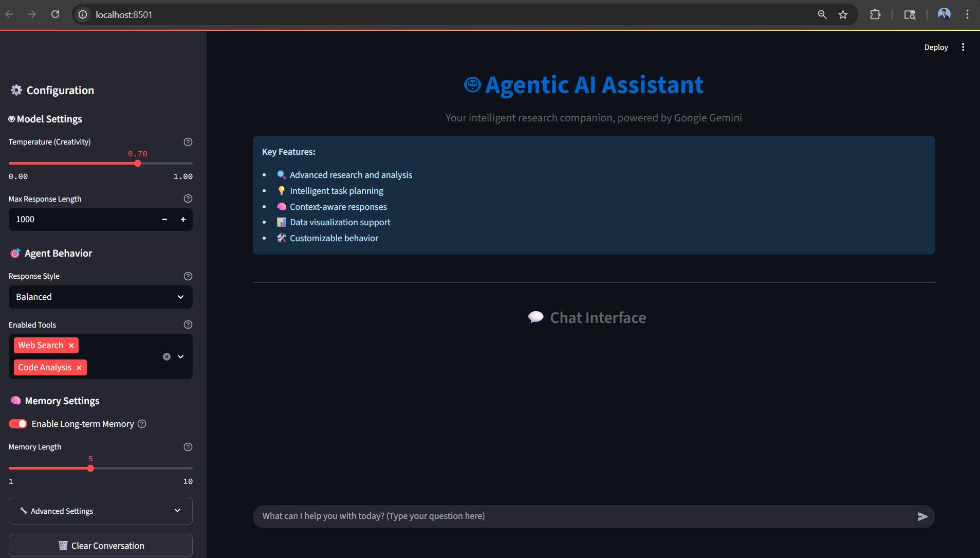Disable Long-term Memory toggle
Viewport: 980px width, 558px height.
point(17,424)
